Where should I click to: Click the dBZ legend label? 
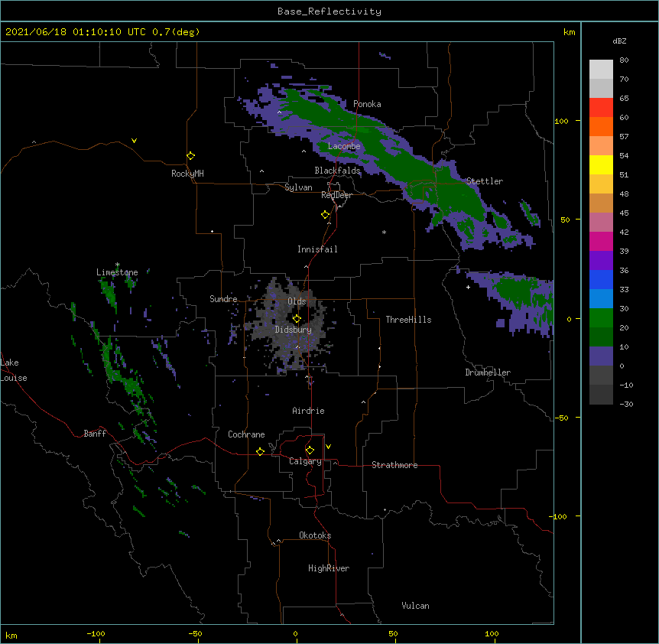pyautogui.click(x=619, y=41)
